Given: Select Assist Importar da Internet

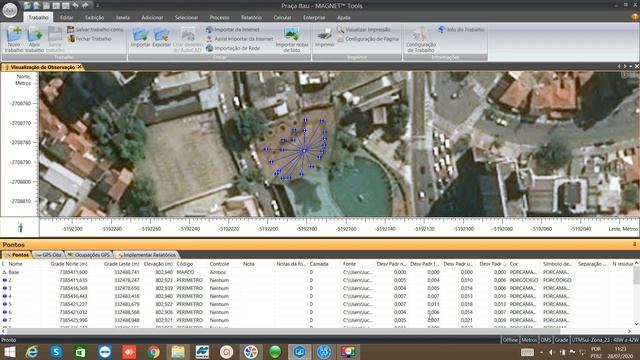Looking at the screenshot, I should tap(239, 39).
